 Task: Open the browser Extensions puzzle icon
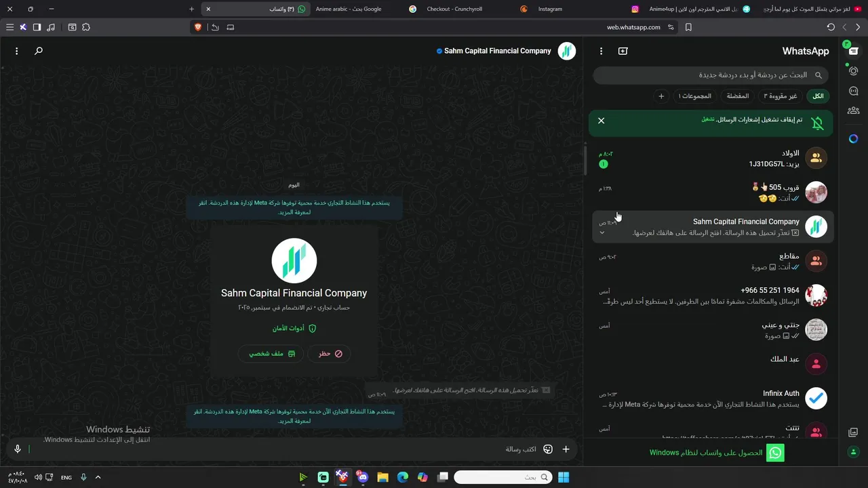(86, 27)
